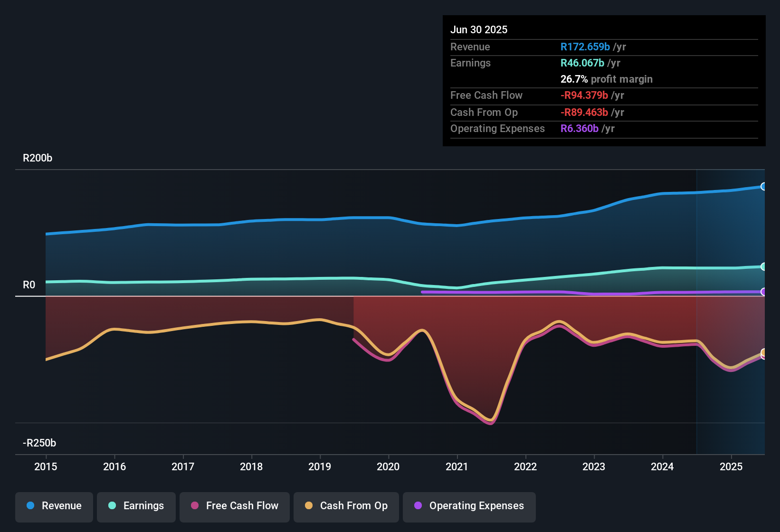Click the R172.659b revenue value in tooltip
Viewport: 780px width, 532px height.
585,47
